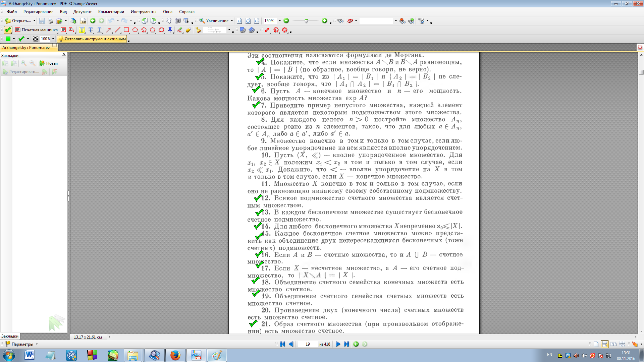Go to next page button

[338, 344]
